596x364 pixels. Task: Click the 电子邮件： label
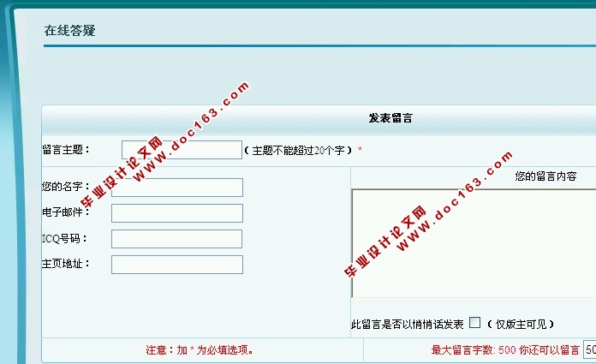click(x=66, y=212)
